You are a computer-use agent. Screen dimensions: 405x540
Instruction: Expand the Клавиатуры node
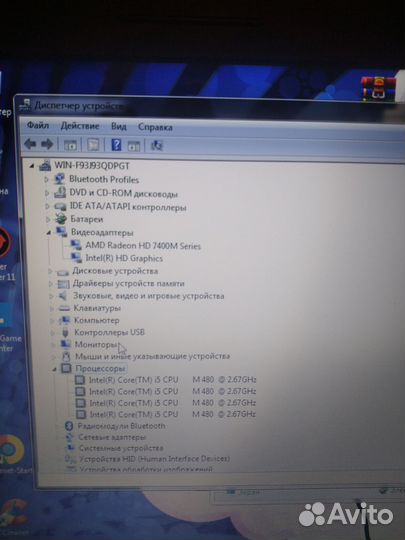click(x=52, y=309)
